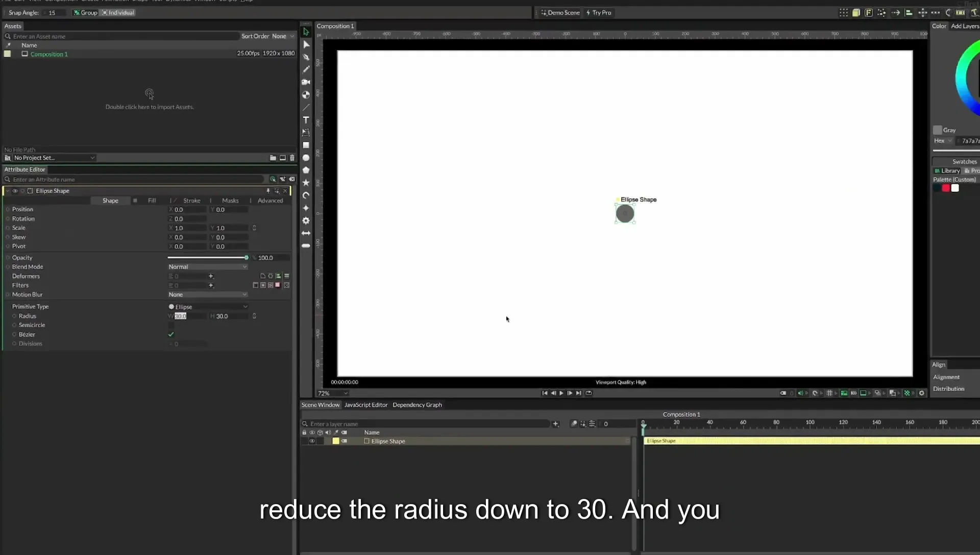Open the 72% zoom level dropdown
The height and width of the screenshot is (555, 980).
click(332, 393)
